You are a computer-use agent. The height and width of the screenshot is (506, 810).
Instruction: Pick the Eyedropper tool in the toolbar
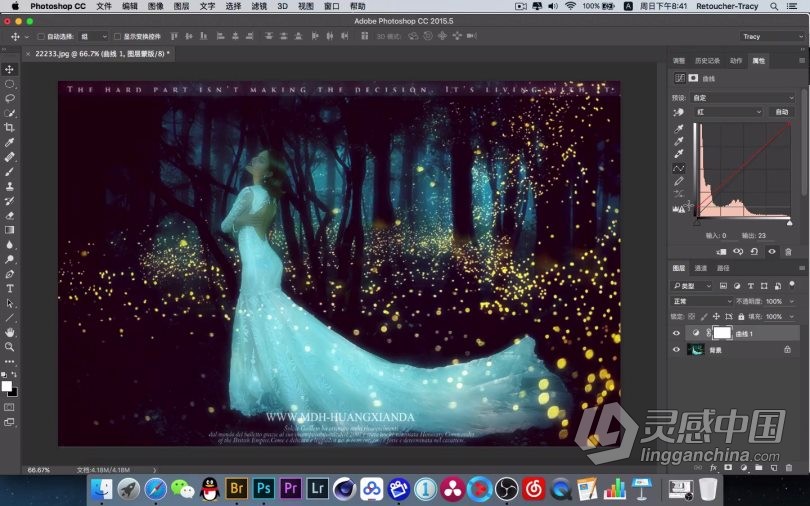click(9, 142)
